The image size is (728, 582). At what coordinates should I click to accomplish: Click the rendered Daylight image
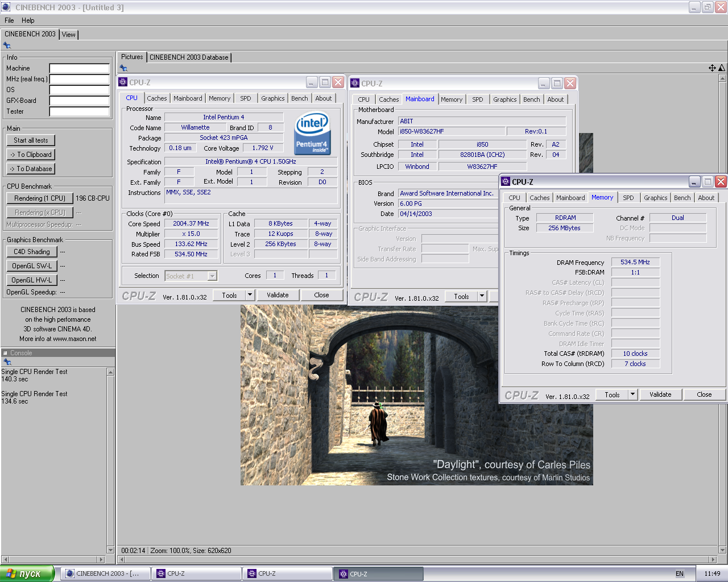416,395
